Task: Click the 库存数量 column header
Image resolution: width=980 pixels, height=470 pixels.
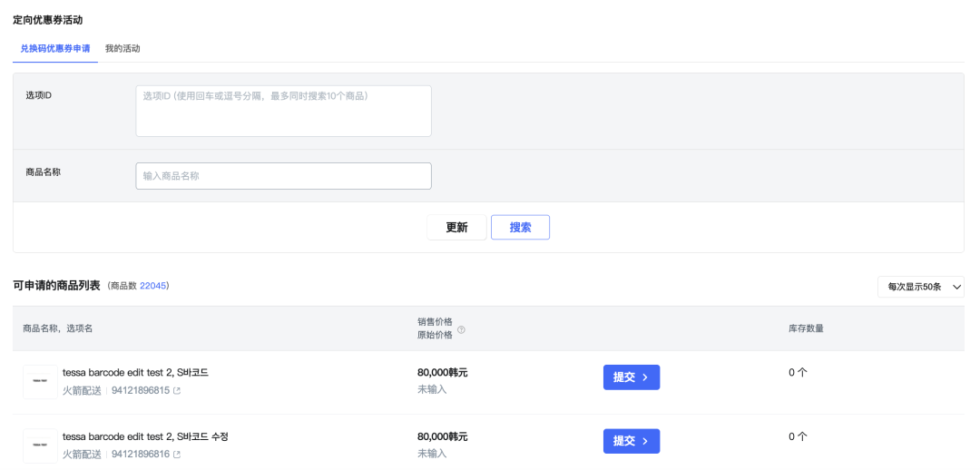Action: (806, 328)
